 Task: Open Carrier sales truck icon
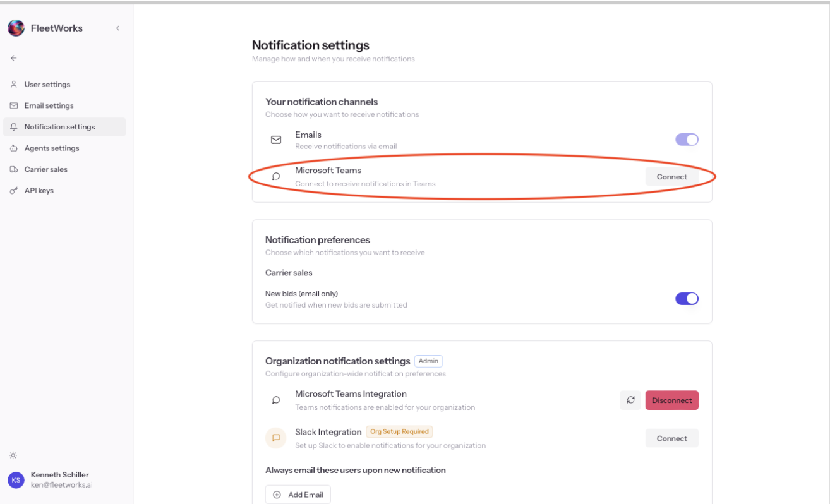point(14,169)
